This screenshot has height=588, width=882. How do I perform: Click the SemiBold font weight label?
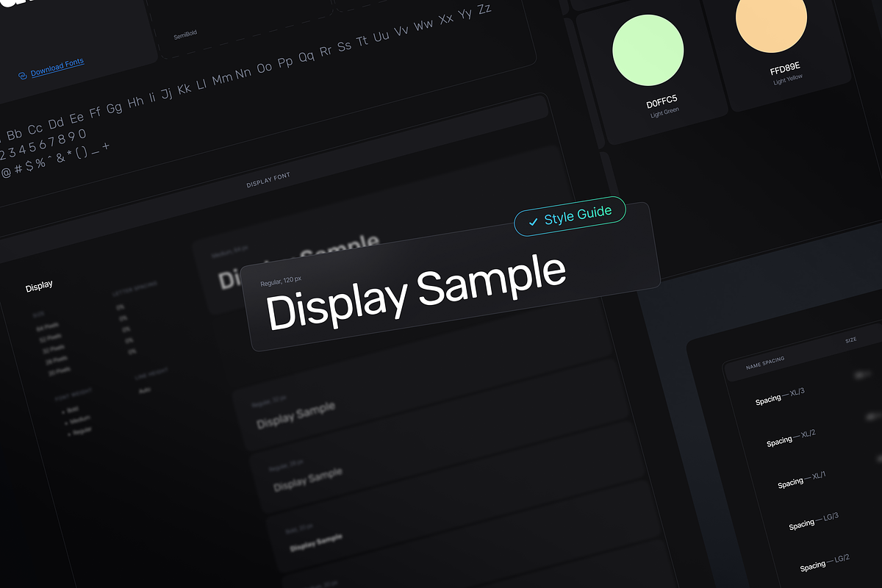[184, 33]
